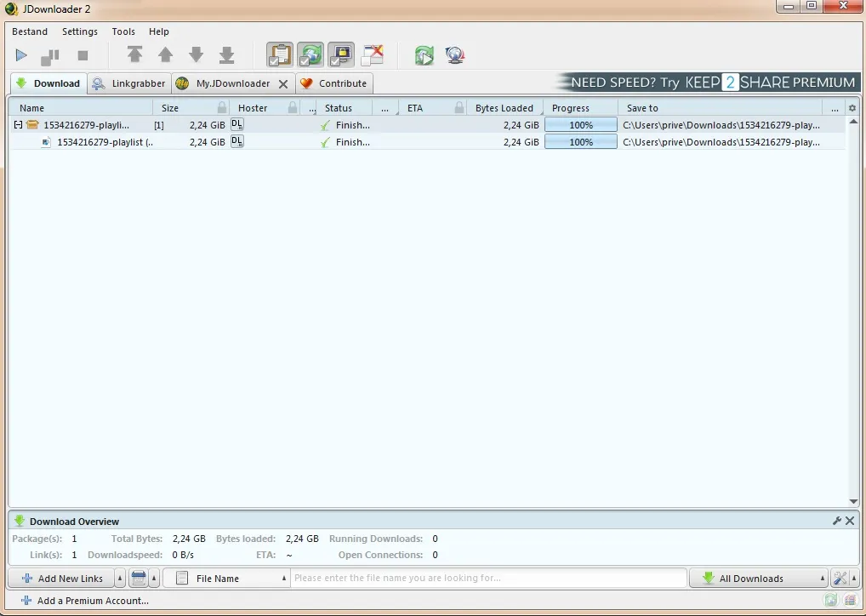Image resolution: width=866 pixels, height=616 pixels.
Task: Click the Add New Links button
Action: pos(61,578)
